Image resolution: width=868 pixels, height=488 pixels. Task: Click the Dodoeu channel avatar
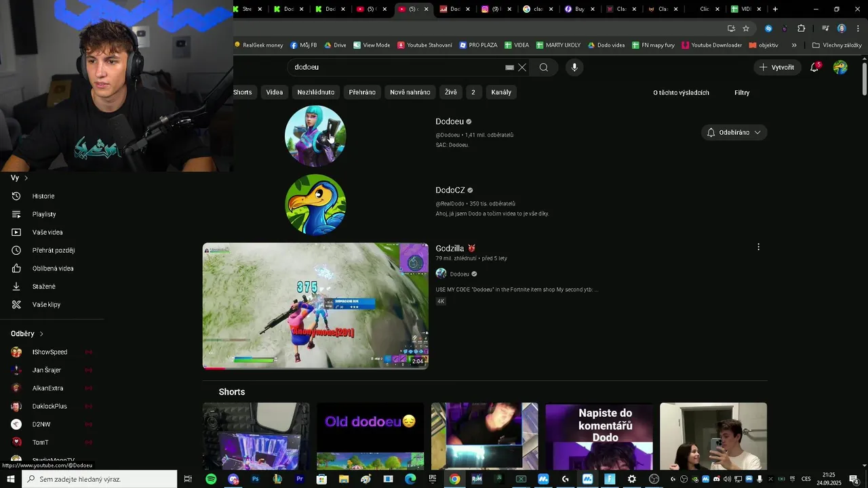pos(315,136)
